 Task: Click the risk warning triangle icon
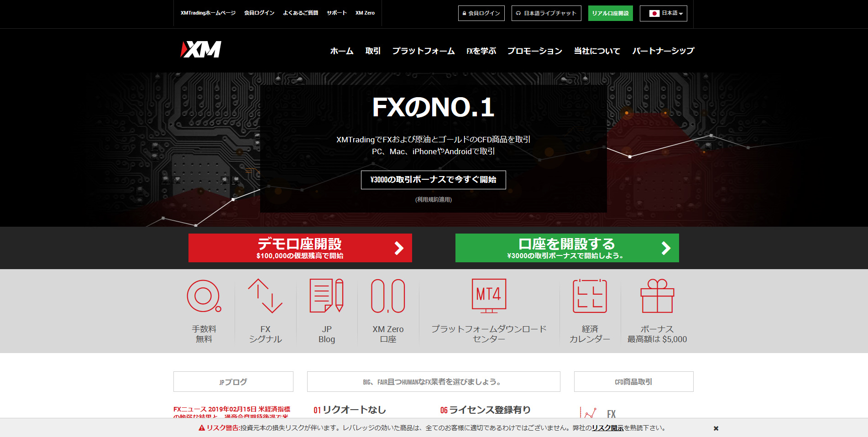point(202,428)
